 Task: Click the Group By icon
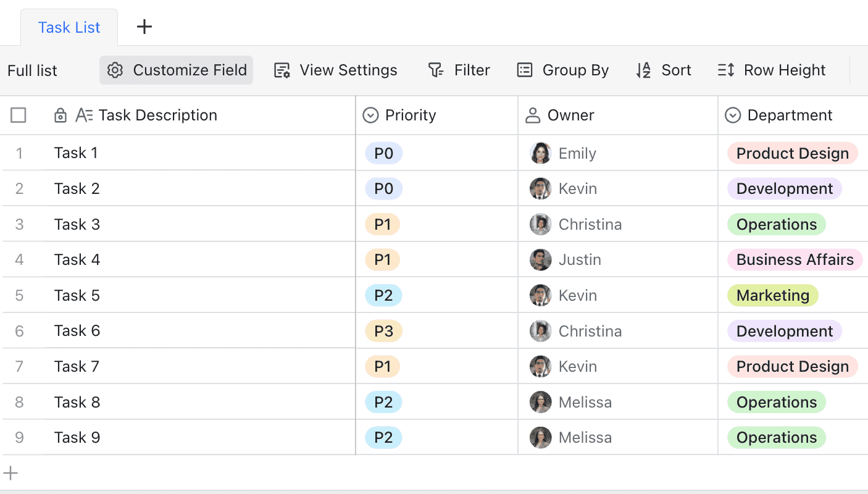click(x=525, y=70)
